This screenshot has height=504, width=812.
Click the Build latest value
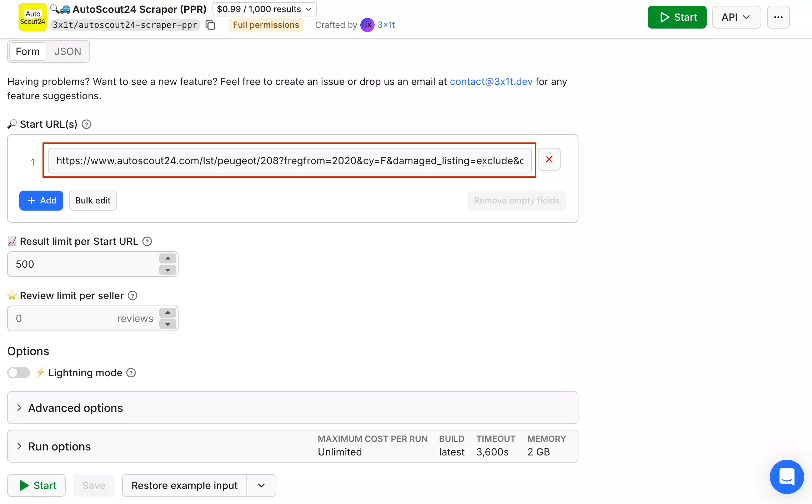pos(452,452)
